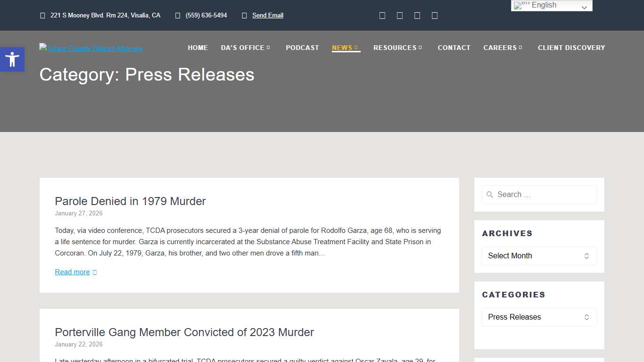Click the Tulare County District Attorney logo
The image size is (644, 362).
click(x=91, y=48)
